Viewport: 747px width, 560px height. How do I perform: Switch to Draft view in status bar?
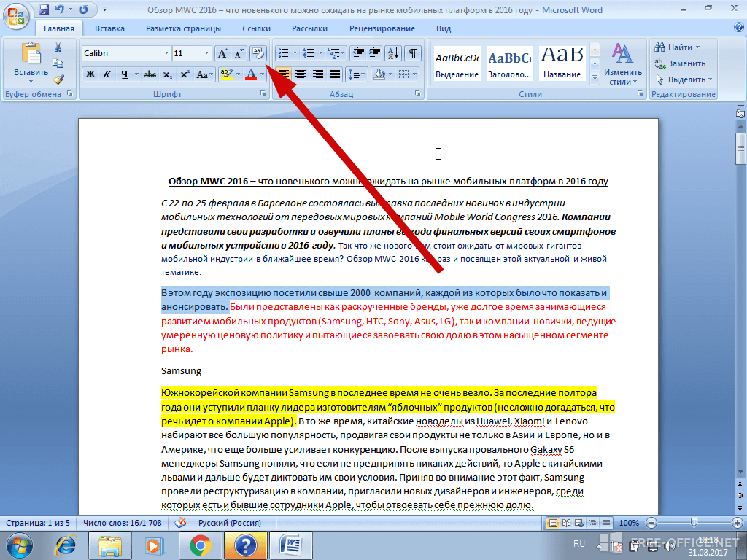pos(606,523)
